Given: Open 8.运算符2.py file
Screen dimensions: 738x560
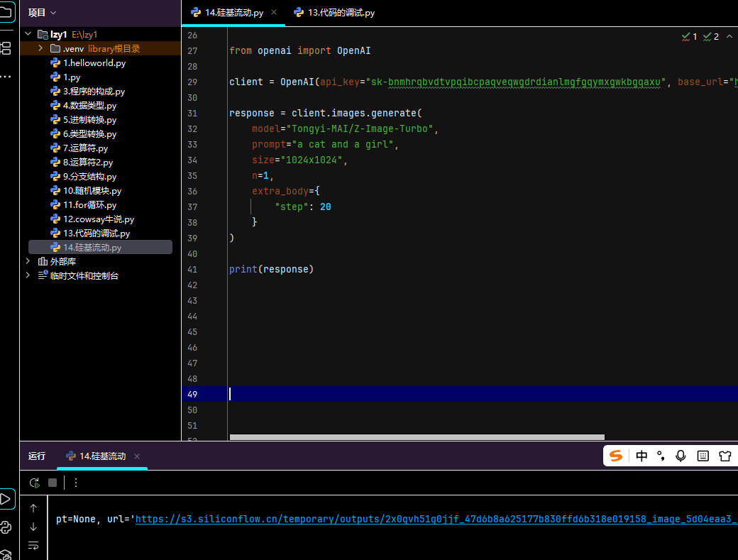Looking at the screenshot, I should click(87, 162).
